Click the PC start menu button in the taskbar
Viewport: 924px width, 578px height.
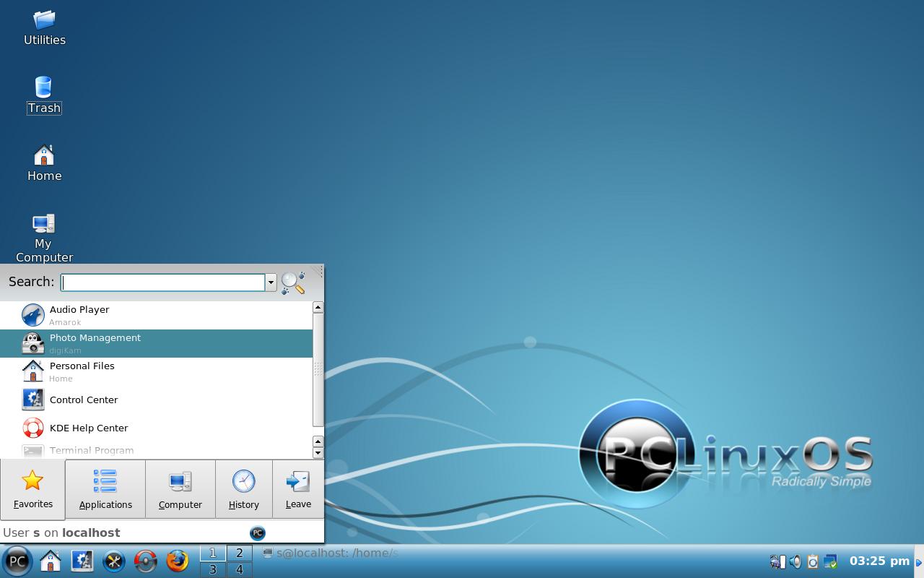pyautogui.click(x=17, y=561)
